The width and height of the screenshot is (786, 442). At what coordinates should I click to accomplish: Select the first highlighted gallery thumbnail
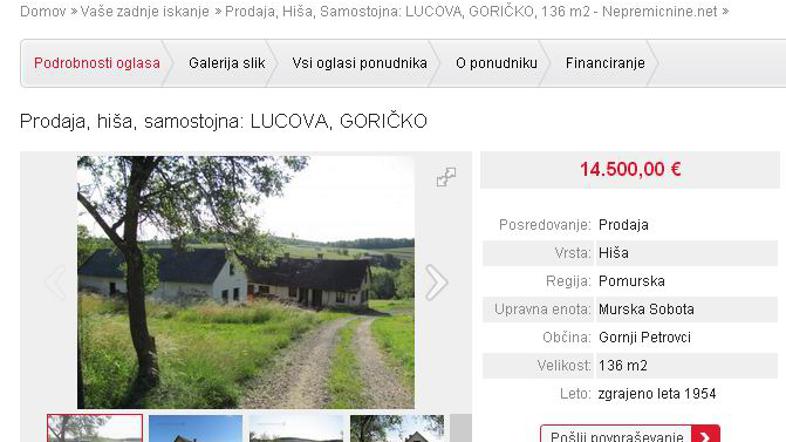pos(95,428)
